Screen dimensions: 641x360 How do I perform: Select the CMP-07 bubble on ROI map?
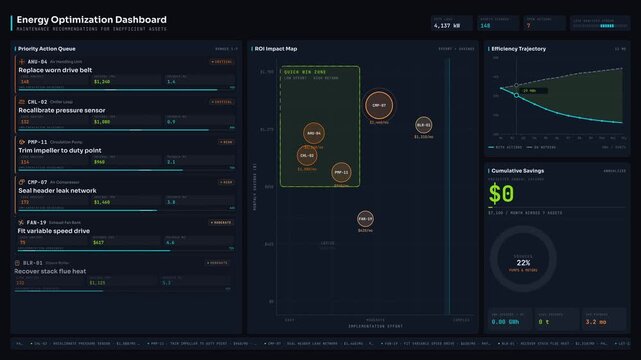click(379, 105)
